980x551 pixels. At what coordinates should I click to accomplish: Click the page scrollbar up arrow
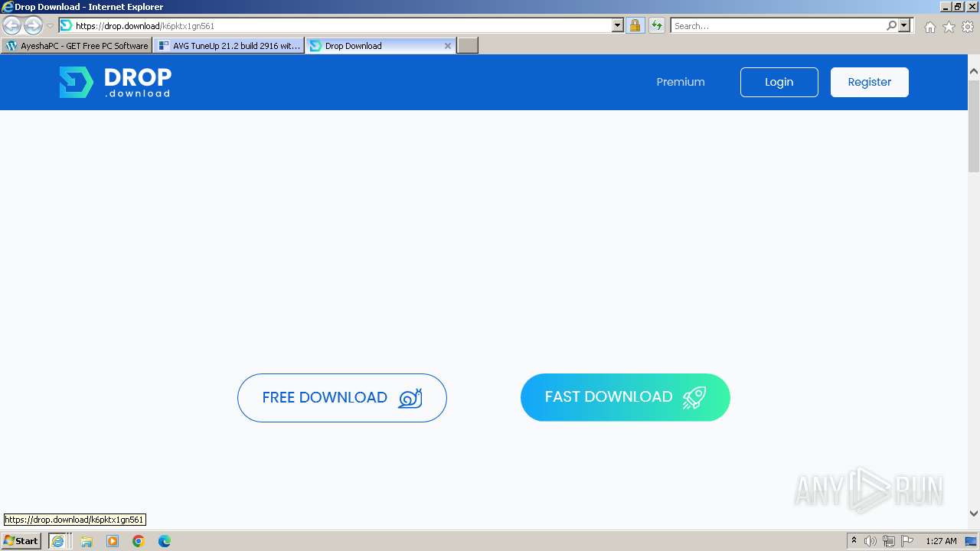[974, 71]
